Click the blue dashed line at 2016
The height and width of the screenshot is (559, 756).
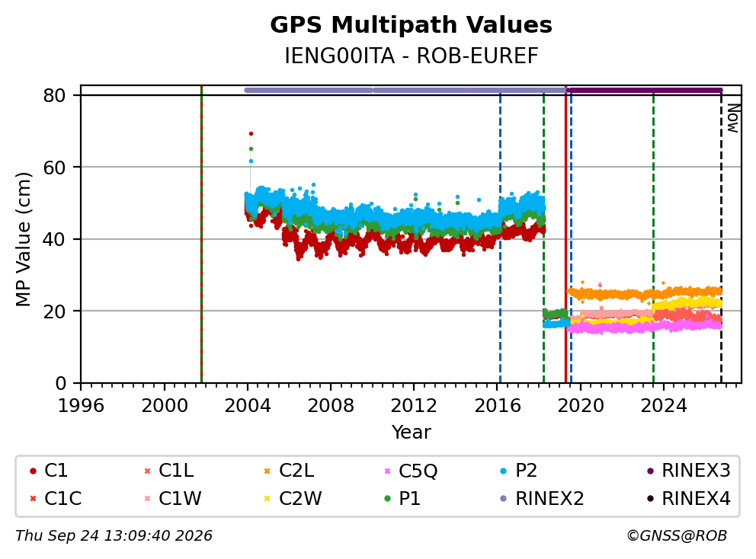tap(500, 241)
